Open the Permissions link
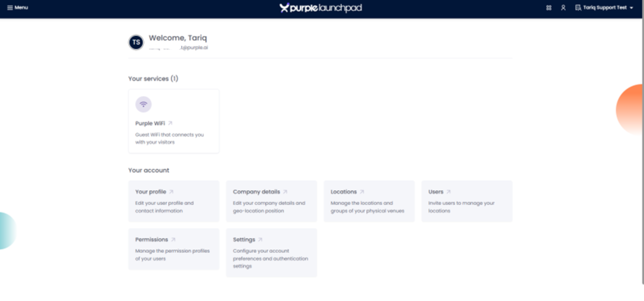 [x=152, y=240]
